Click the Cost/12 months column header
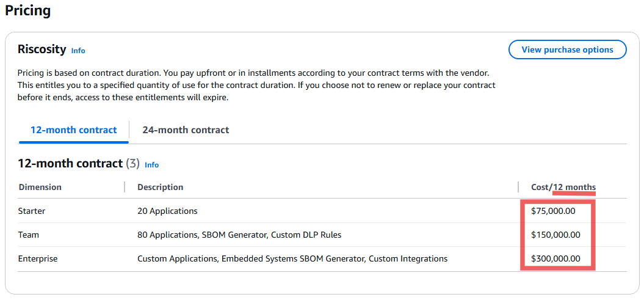The image size is (644, 300). (563, 188)
